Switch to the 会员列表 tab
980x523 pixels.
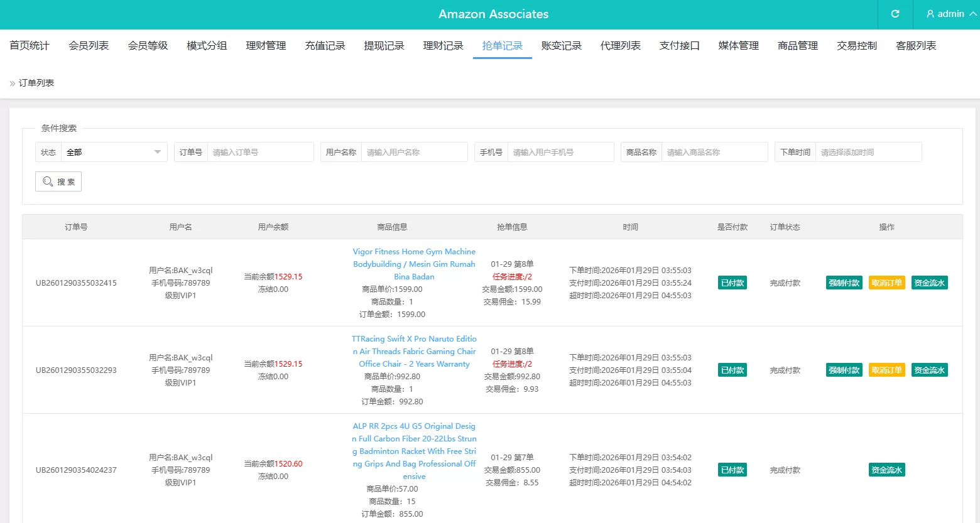(x=89, y=46)
